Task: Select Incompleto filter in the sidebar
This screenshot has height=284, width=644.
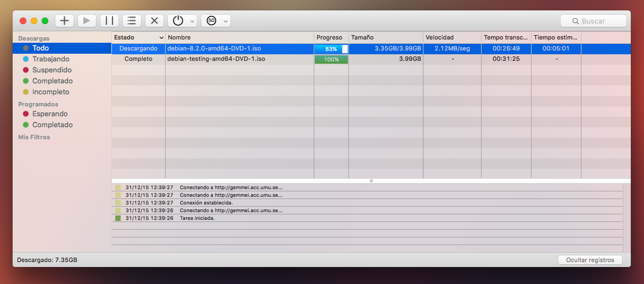Action: pos(50,92)
